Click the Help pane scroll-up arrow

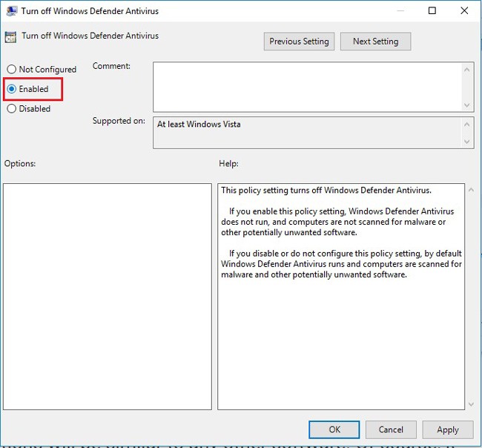coord(471,190)
